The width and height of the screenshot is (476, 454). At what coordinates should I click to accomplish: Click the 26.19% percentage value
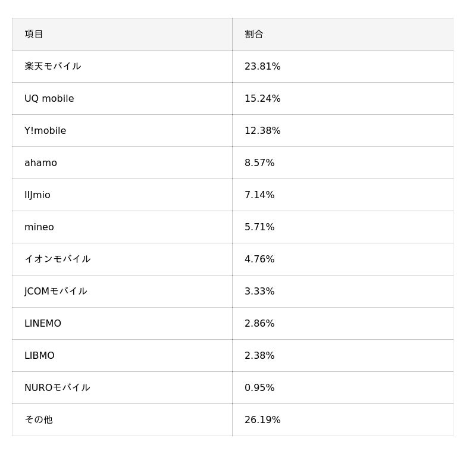pos(262,420)
